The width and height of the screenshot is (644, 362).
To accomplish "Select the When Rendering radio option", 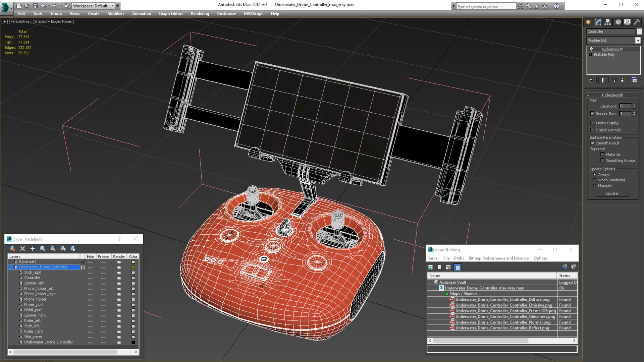I will point(595,180).
